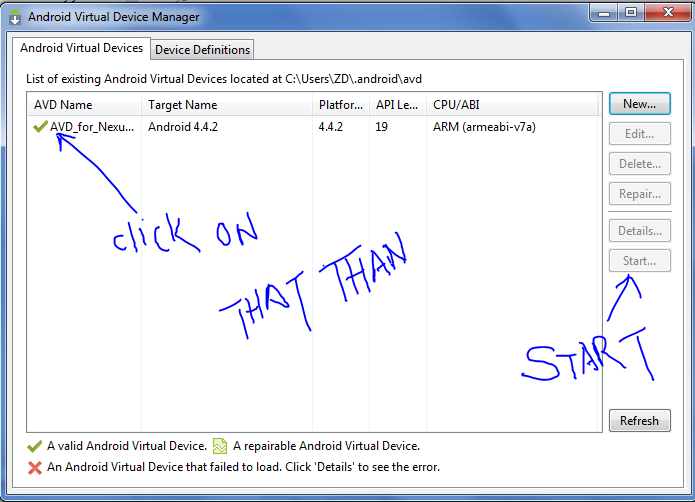The height and width of the screenshot is (502, 695).
Task: Click the Android icon in title bar
Action: tap(15, 17)
